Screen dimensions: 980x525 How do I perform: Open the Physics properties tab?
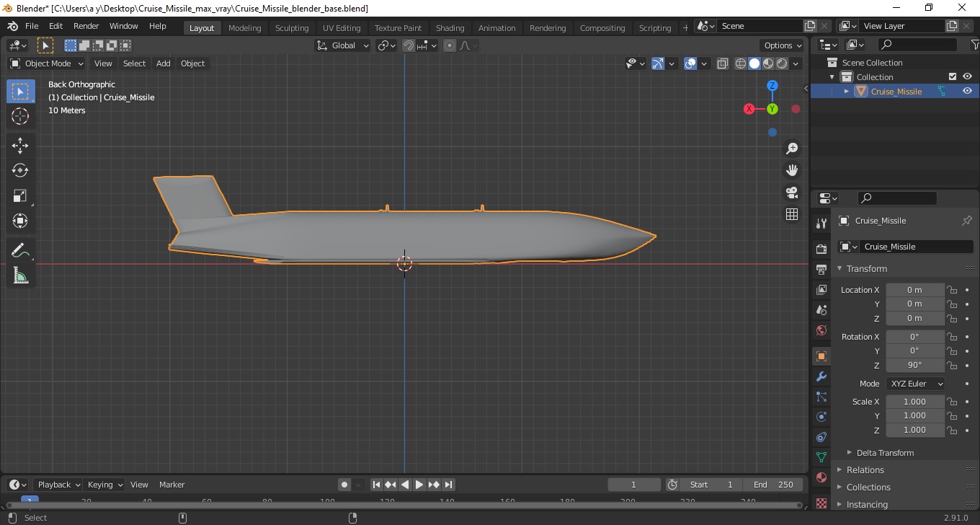click(x=821, y=417)
